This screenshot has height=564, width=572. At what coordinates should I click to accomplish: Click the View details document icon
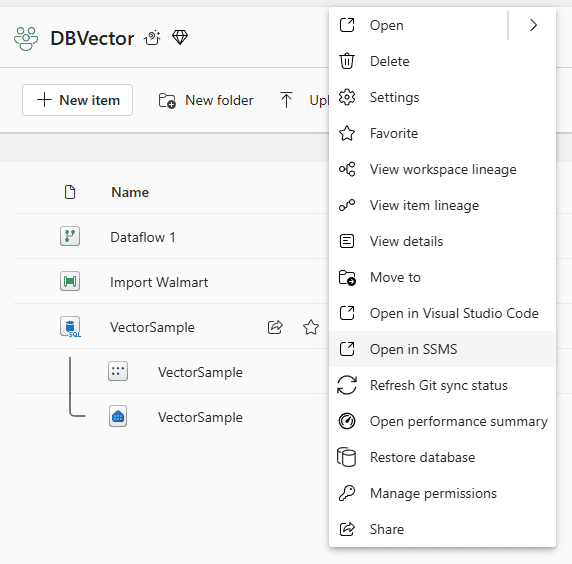point(347,241)
